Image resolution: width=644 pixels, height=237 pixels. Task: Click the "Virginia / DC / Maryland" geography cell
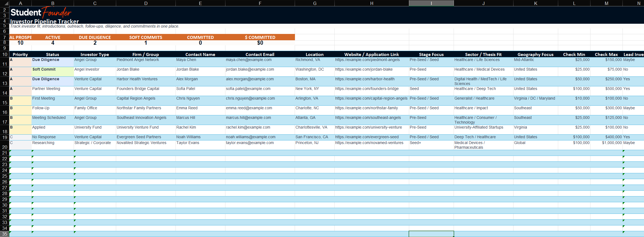coord(536,101)
